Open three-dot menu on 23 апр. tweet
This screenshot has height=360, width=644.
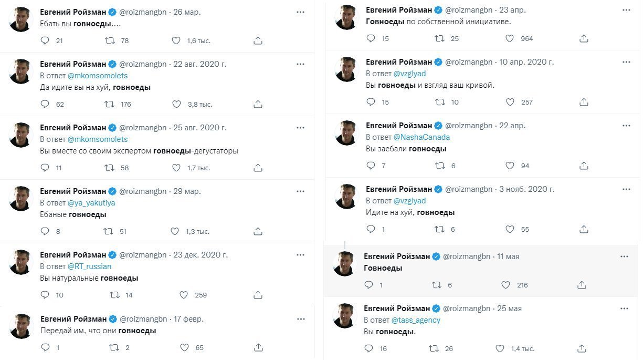click(x=626, y=10)
